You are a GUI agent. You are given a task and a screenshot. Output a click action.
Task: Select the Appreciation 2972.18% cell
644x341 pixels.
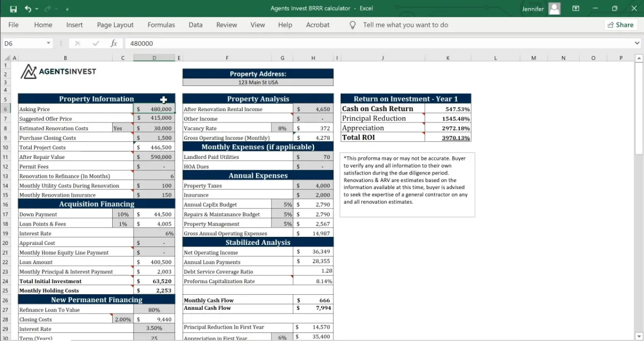(x=448, y=128)
